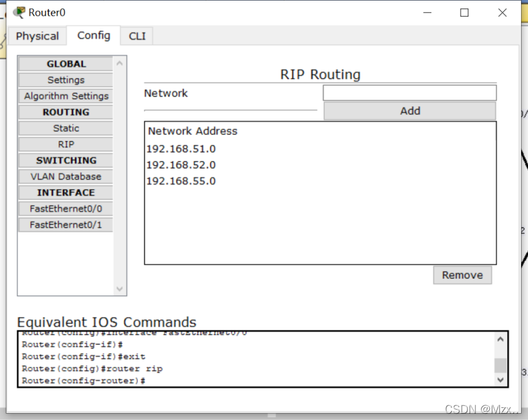Select network address 192.168.51.0
This screenshot has height=420, width=528.
coord(181,149)
